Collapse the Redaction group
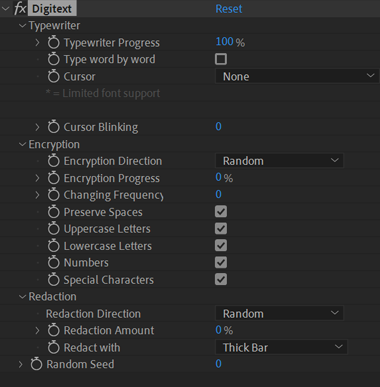 pos(22,297)
